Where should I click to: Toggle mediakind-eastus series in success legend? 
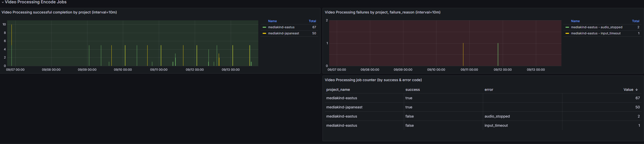click(x=281, y=27)
